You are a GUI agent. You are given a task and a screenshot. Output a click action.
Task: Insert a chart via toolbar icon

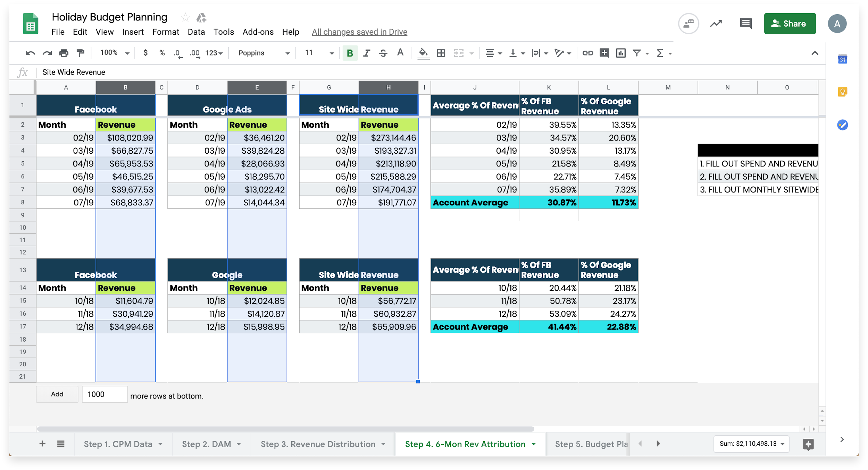(x=621, y=53)
